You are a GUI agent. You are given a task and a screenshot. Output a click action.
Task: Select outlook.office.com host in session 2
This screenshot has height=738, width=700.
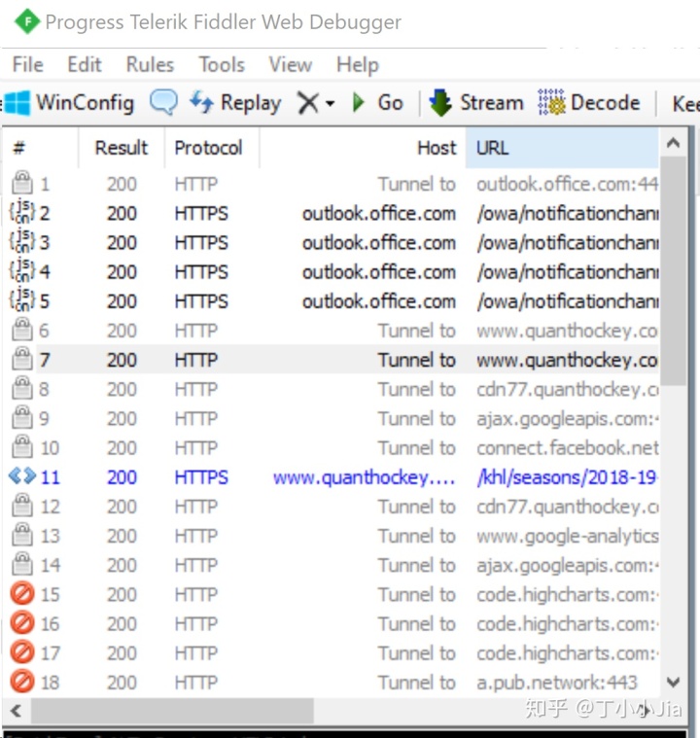[379, 213]
